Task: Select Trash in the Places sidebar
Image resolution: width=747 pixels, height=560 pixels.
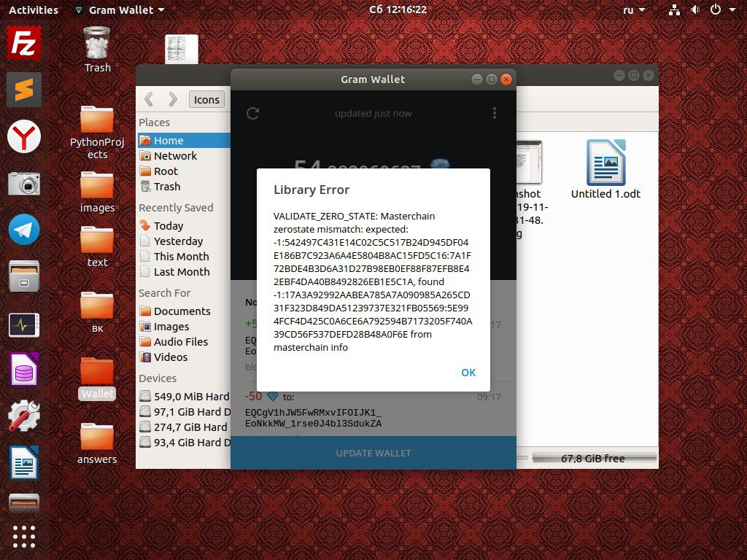Action: click(x=184, y=186)
